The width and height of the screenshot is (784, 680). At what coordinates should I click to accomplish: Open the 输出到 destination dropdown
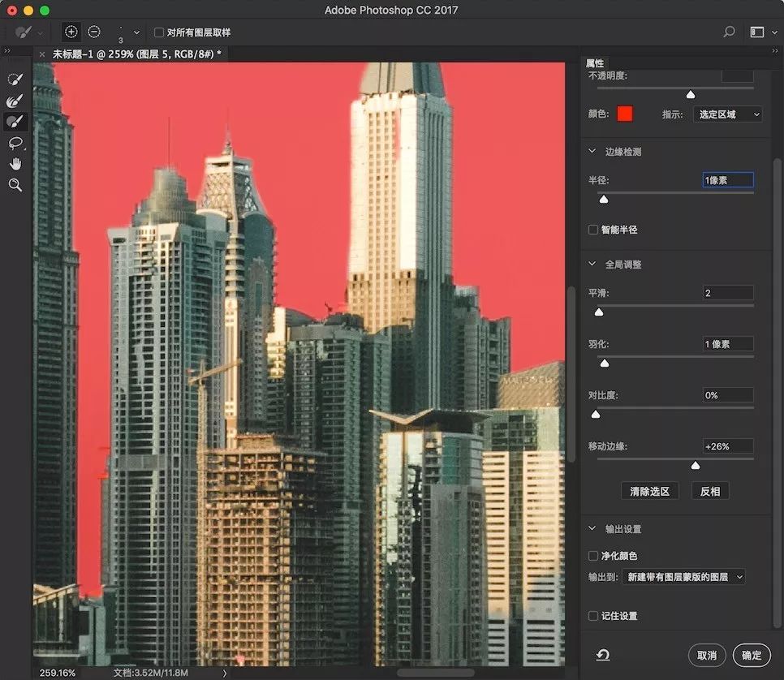click(686, 577)
